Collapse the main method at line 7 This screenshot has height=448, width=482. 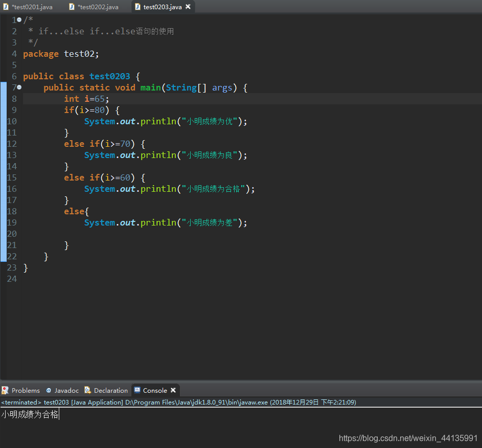(19, 87)
